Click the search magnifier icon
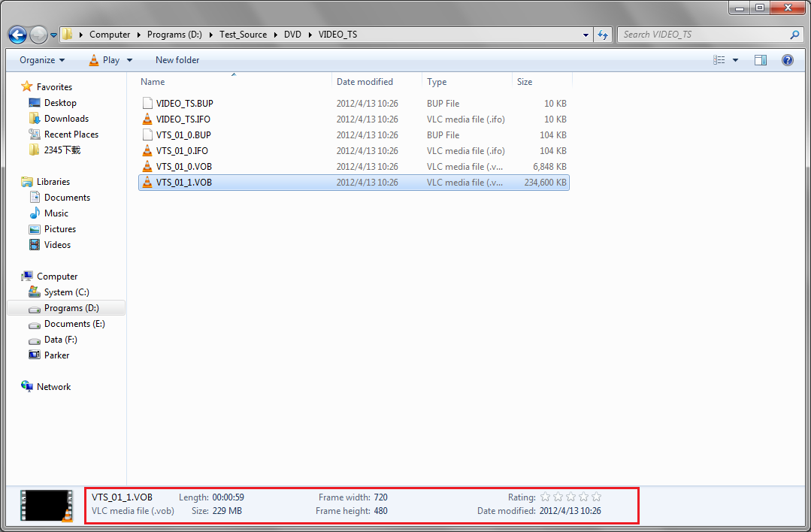Viewport: 811px width, 532px height. [x=794, y=35]
